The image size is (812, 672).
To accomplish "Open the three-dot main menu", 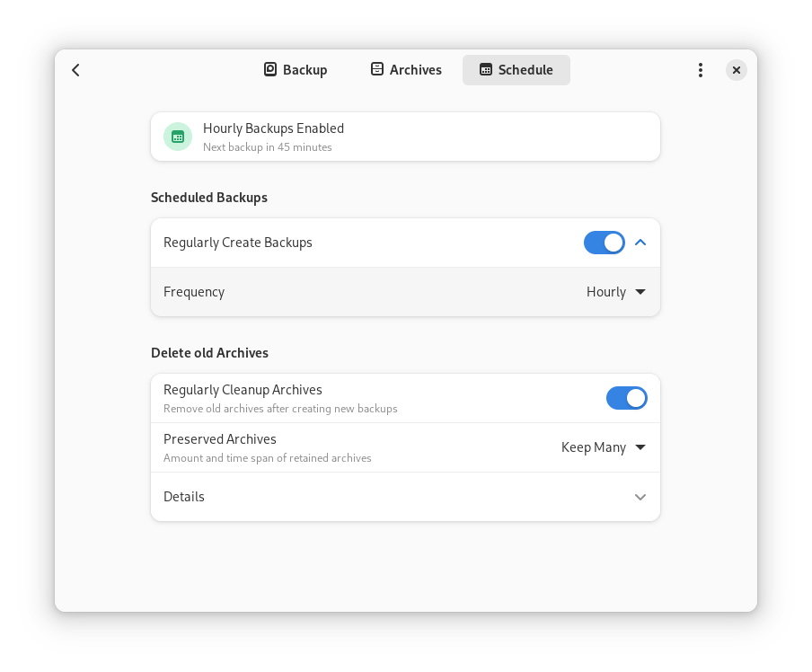I will click(700, 70).
